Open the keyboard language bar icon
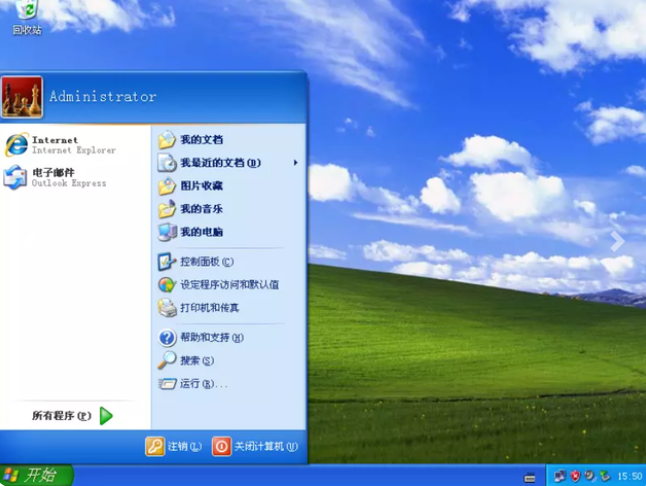This screenshot has height=486, width=646. [x=530, y=476]
